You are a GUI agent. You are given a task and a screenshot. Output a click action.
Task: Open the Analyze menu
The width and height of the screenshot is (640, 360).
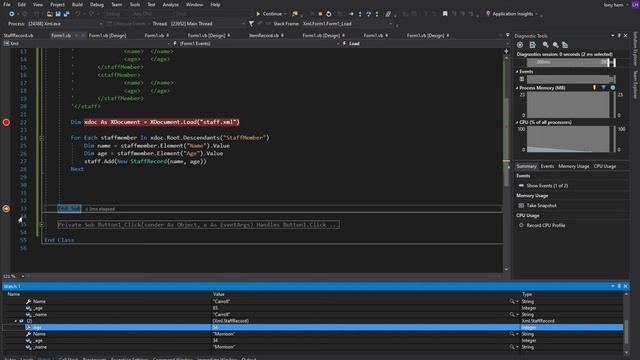pos(171,4)
